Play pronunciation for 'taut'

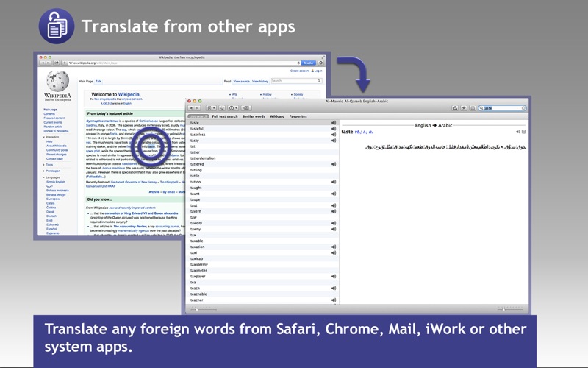(x=334, y=205)
